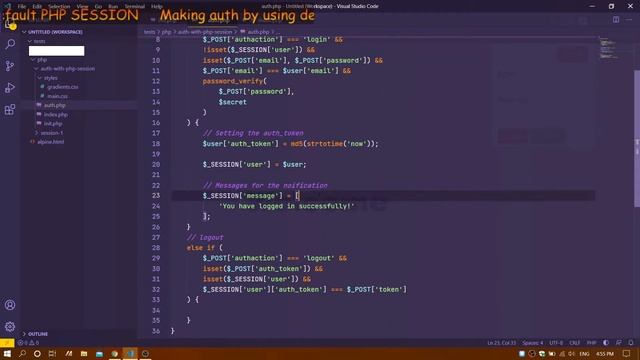Change file encoding UTF-8
This screenshot has width=640, height=360.
click(x=556, y=343)
